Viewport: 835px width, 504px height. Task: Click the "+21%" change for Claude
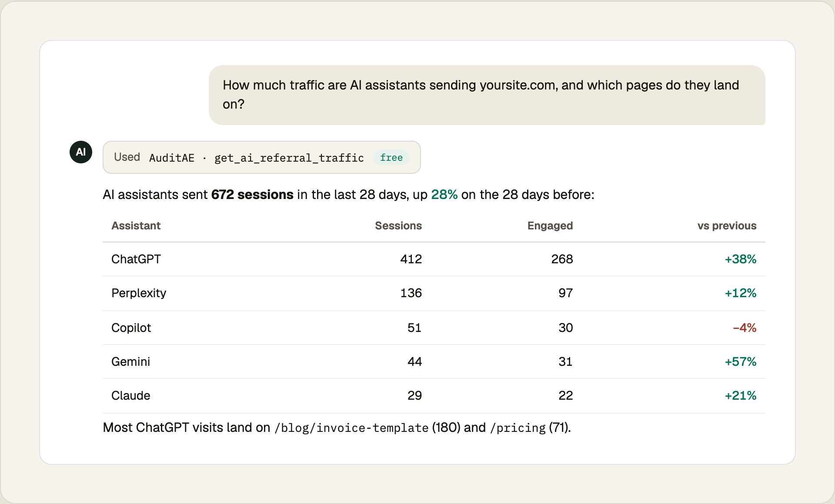point(741,396)
